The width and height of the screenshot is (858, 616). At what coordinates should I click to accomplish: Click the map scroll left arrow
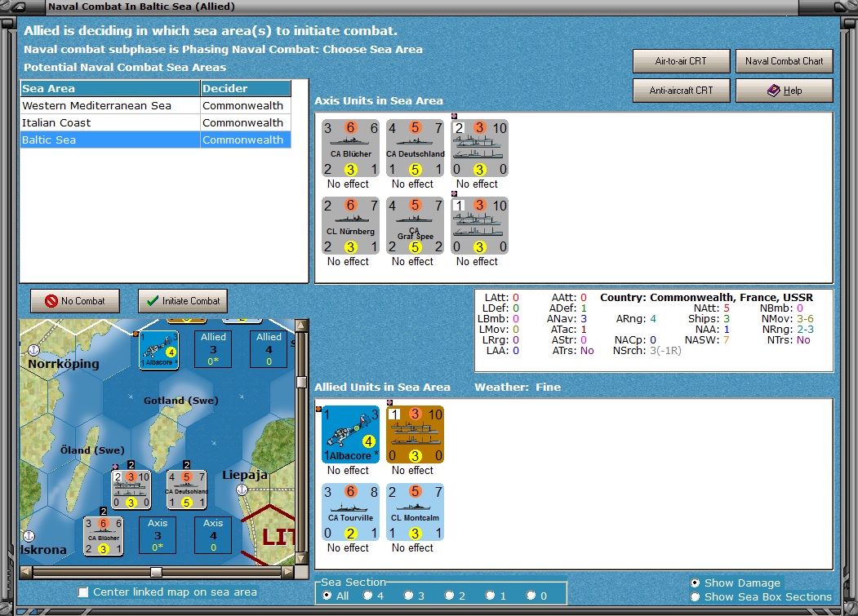click(x=26, y=572)
